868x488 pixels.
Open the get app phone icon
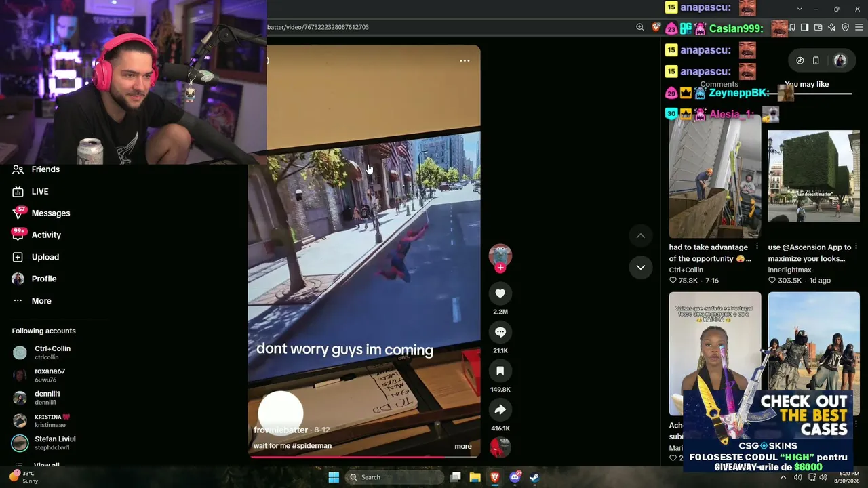816,60
